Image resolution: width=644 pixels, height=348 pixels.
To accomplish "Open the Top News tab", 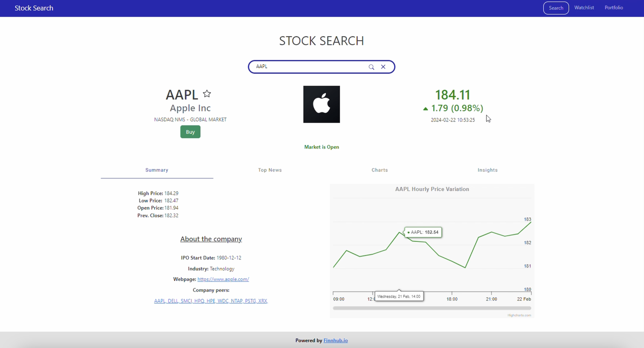I will (270, 170).
